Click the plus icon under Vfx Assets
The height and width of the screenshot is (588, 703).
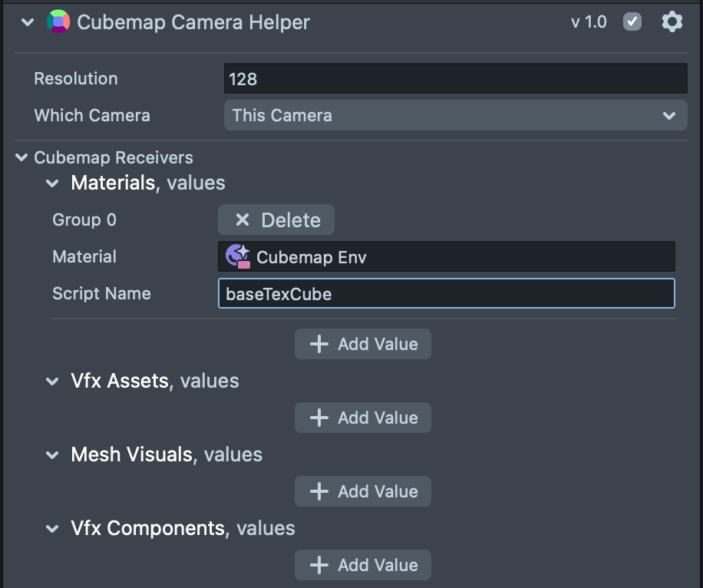318,418
